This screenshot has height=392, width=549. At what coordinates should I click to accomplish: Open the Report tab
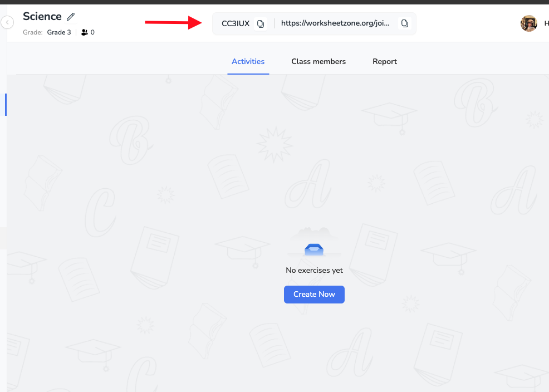click(x=384, y=61)
